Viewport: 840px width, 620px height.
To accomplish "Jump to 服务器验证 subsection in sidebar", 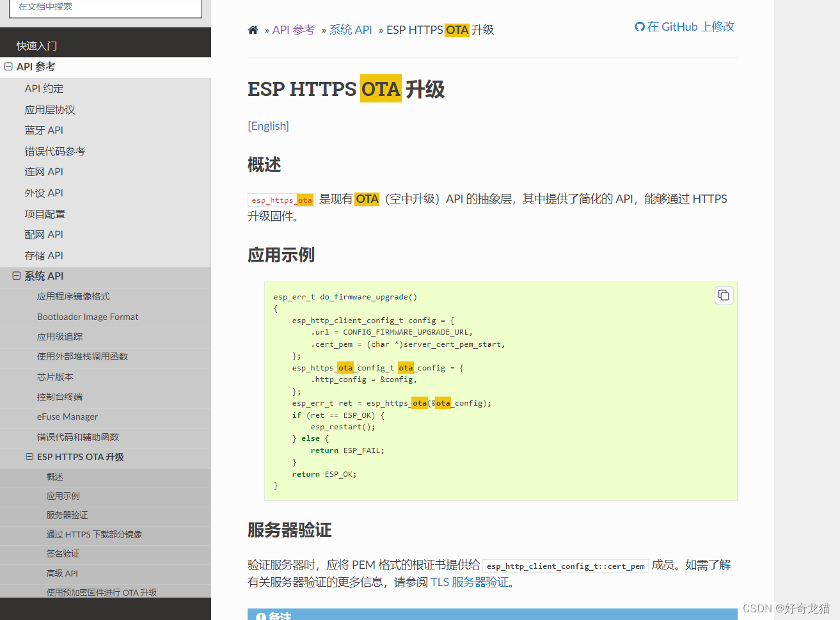I will point(67,515).
